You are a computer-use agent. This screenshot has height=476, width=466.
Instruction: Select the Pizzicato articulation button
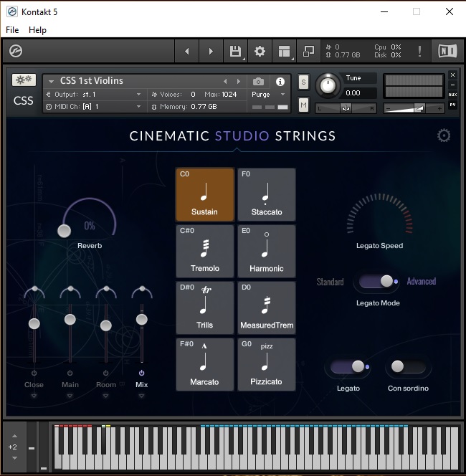267,365
